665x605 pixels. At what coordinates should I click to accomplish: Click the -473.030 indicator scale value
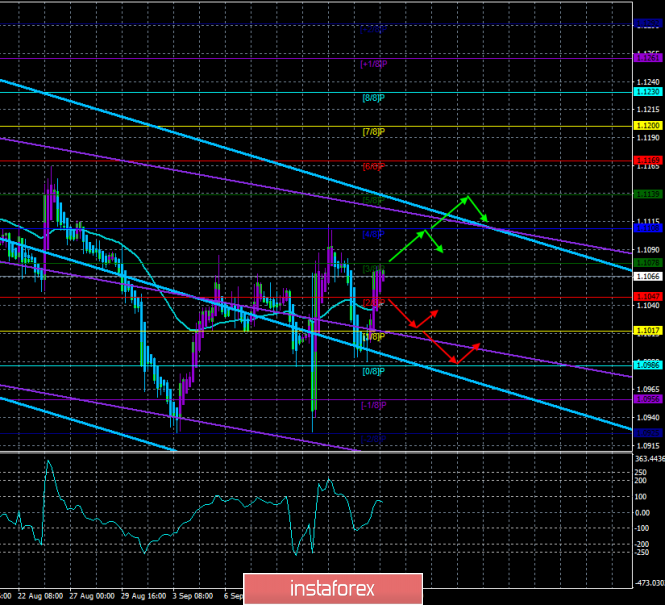pos(648,580)
